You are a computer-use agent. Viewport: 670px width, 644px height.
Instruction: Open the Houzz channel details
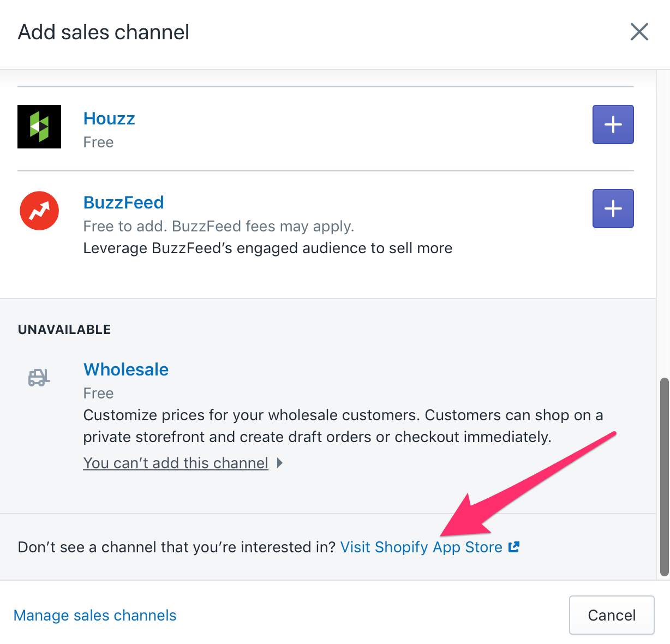point(109,118)
